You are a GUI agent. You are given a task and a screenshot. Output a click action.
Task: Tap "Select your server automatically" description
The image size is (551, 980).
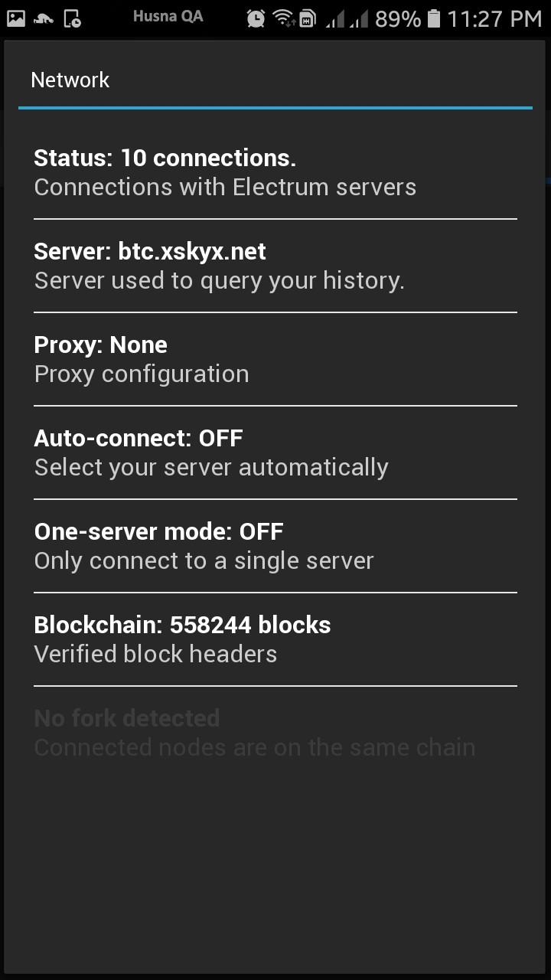pyautogui.click(x=211, y=467)
